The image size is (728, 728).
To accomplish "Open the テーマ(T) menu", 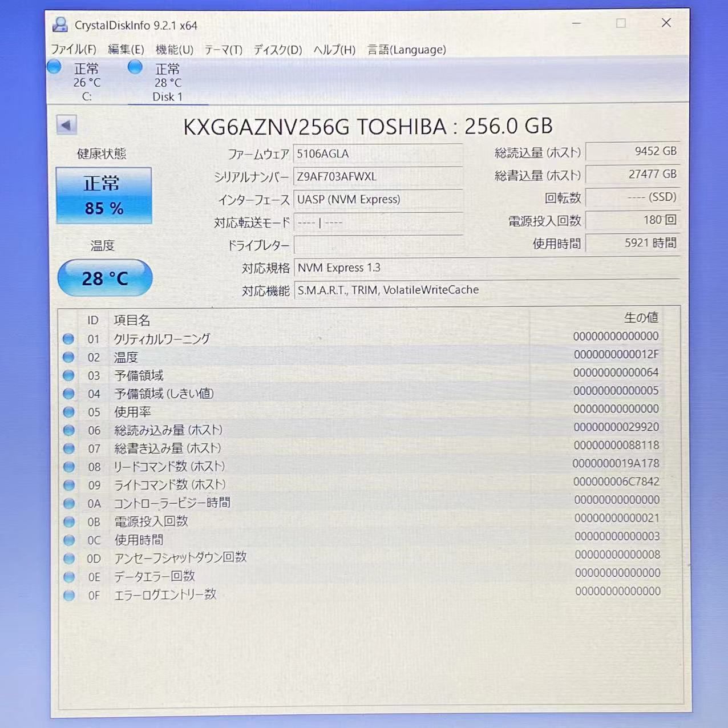I will (x=224, y=50).
